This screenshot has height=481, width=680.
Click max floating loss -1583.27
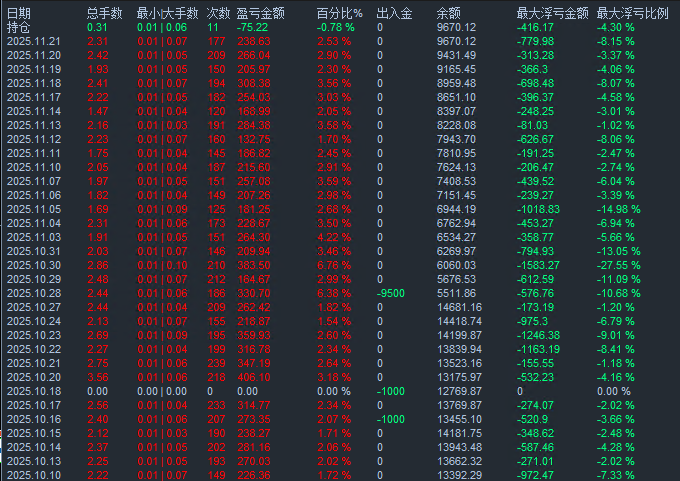click(x=538, y=265)
